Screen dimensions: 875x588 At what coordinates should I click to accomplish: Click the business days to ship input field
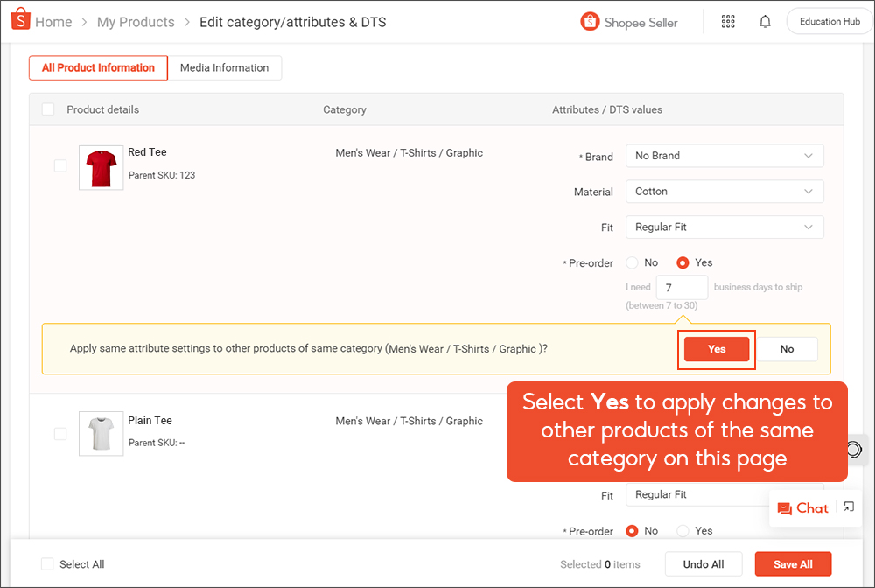[x=682, y=286]
